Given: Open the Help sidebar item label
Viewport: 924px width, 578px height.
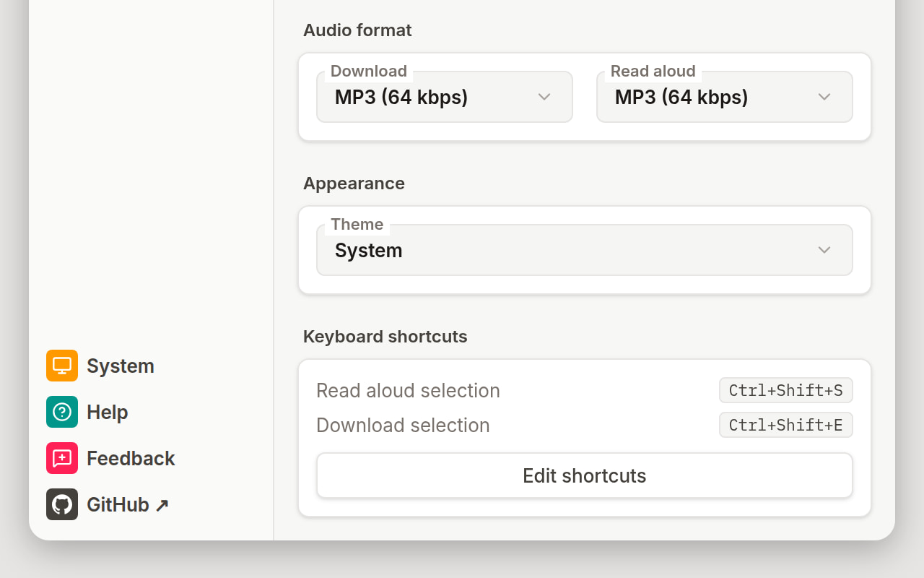Looking at the screenshot, I should [108, 413].
